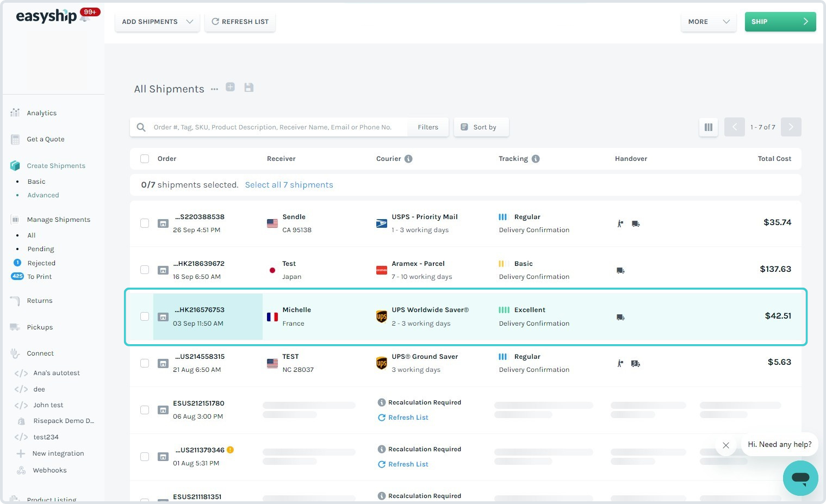The height and width of the screenshot is (504, 826).
Task: Click the UPS logo in Worldwide Saver row
Action: 382,316
